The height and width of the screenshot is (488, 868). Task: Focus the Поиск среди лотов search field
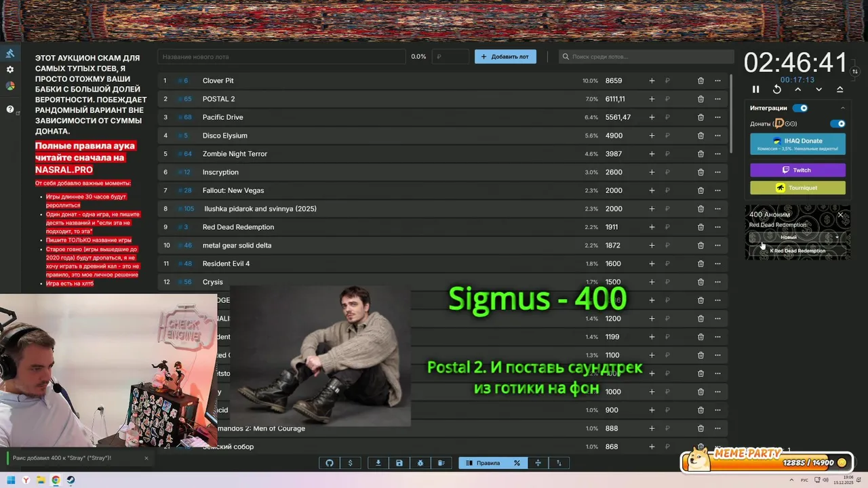tap(646, 57)
